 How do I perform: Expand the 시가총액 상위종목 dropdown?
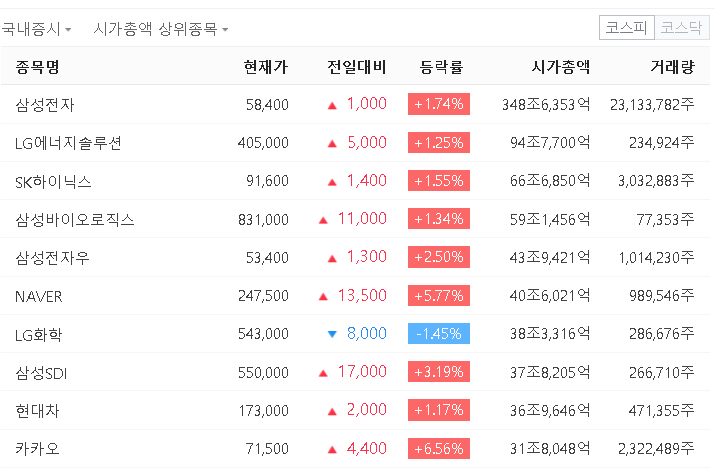click(x=160, y=29)
